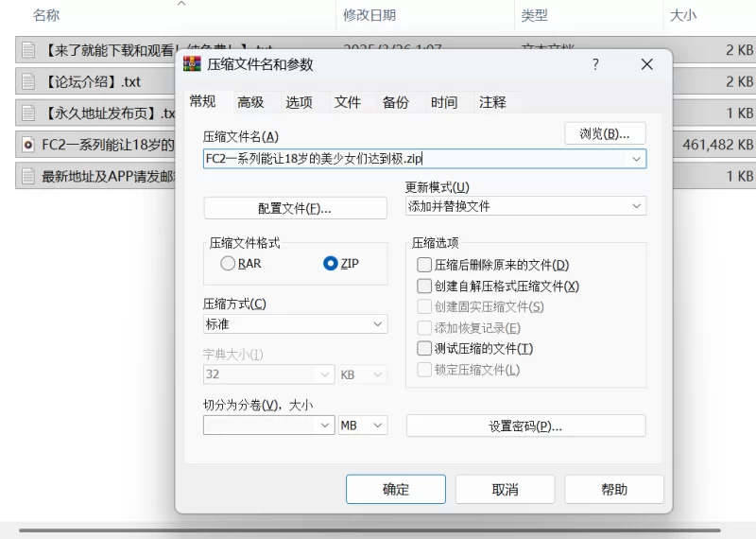
Task: Click the file icon beside 最新地址及APP请发邮
Action: [28, 176]
